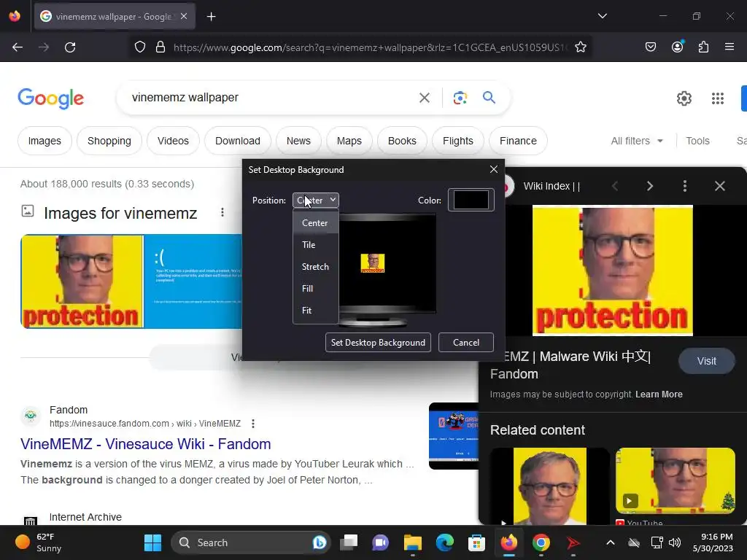Choose Stretch position option

(x=315, y=267)
